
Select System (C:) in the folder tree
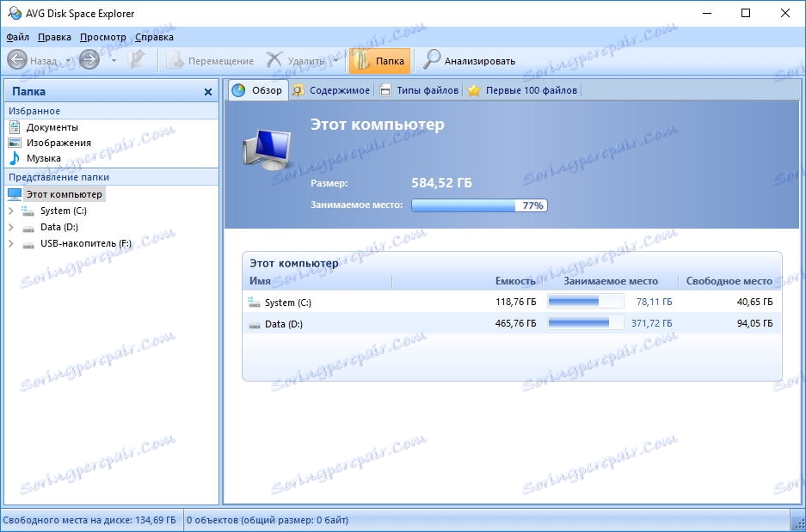coord(64,211)
